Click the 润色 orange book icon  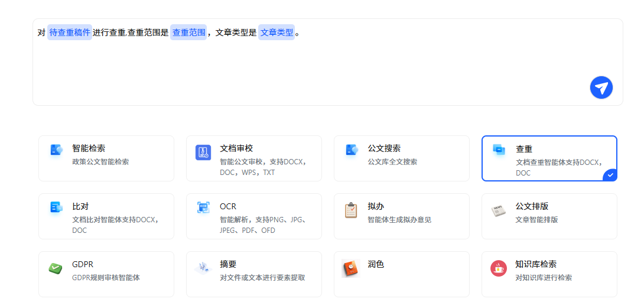pyautogui.click(x=350, y=268)
